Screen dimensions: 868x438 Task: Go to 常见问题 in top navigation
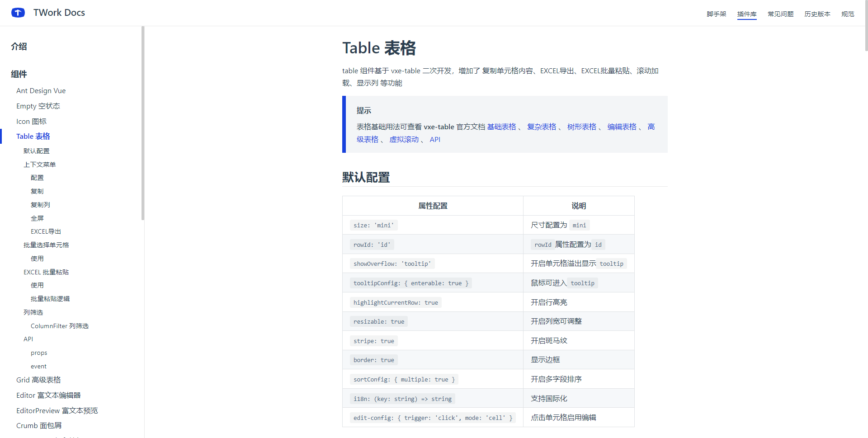pos(780,14)
